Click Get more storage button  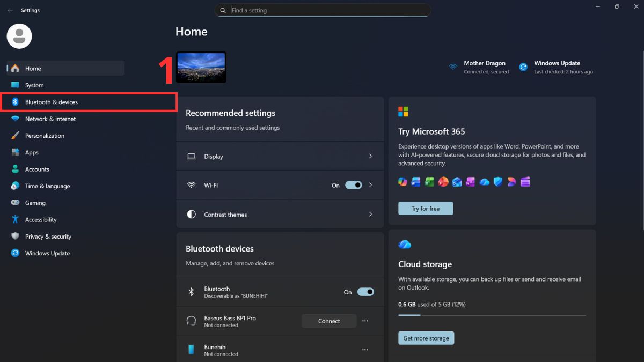pos(426,338)
